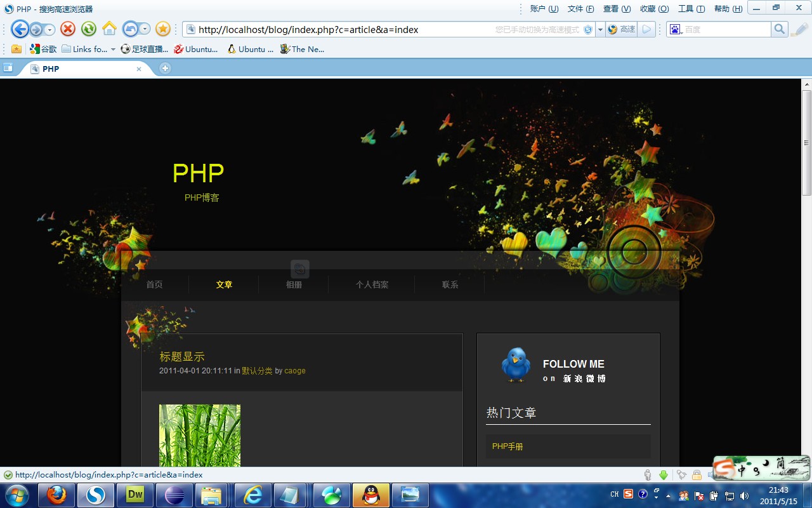Go to 首页 in site navigation
The height and width of the screenshot is (508, 812).
pos(155,284)
